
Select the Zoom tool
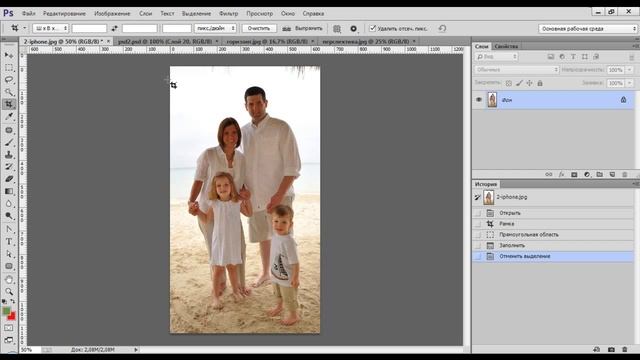(x=9, y=292)
